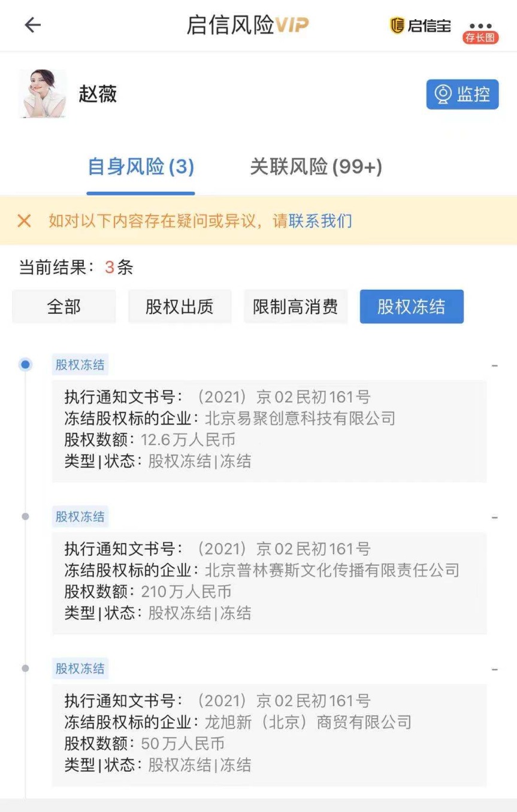Tap the 存长图 save long image badge
This screenshot has width=517, height=812.
pos(480,38)
